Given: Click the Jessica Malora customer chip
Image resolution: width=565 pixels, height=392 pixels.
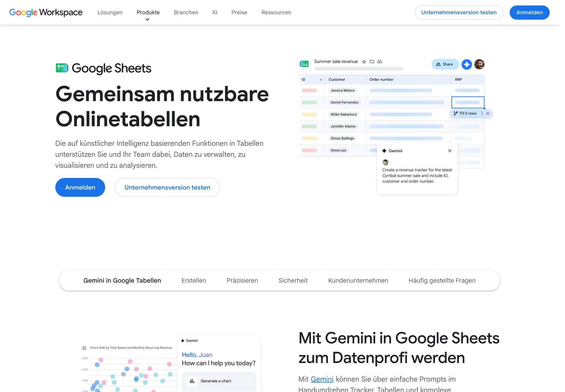Looking at the screenshot, I should coord(343,90).
